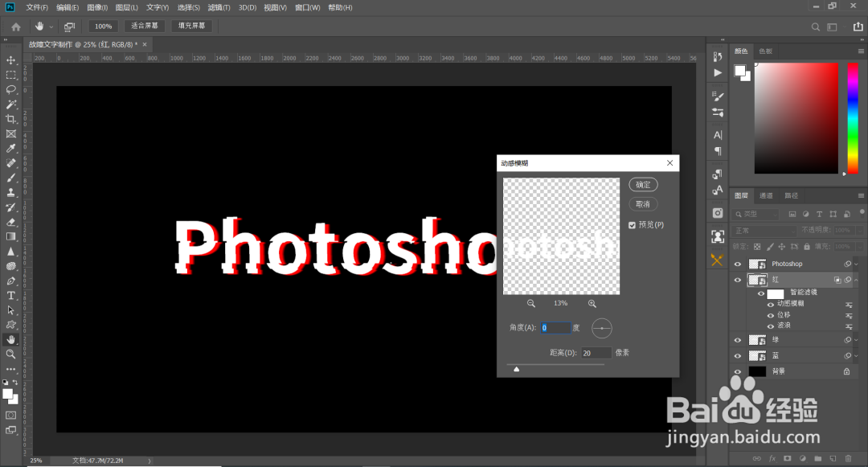Select the Frame tool

coord(10,134)
